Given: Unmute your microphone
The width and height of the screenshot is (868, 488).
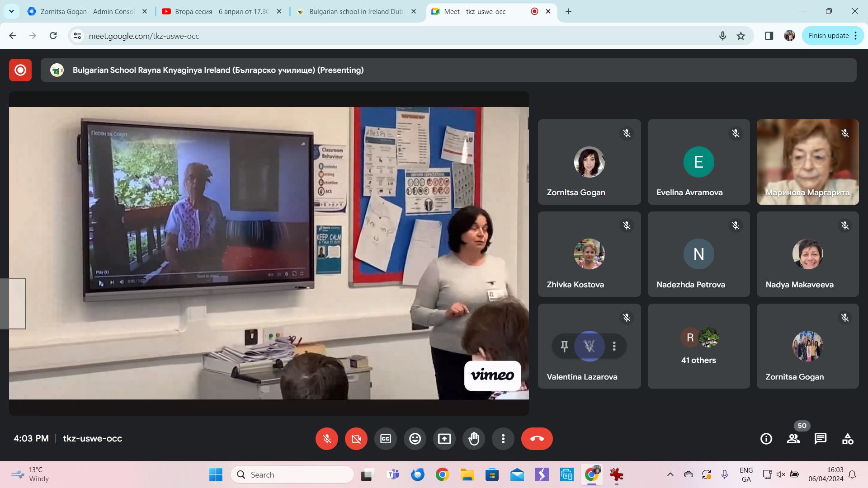Looking at the screenshot, I should (x=326, y=439).
